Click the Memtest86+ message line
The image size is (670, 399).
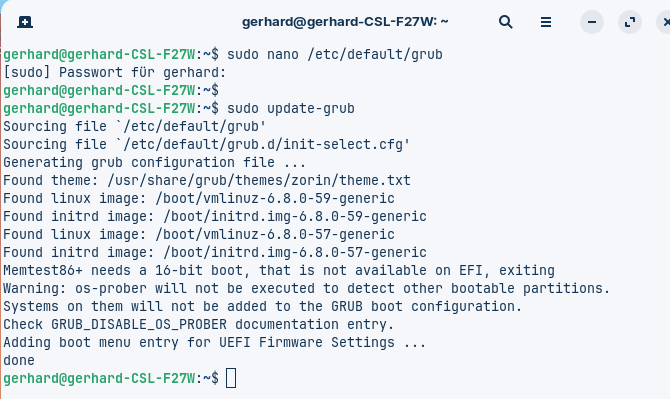coord(279,270)
